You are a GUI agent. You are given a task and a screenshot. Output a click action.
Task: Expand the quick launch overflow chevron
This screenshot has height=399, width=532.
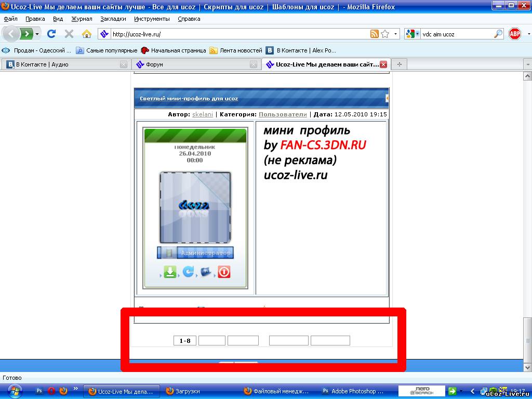76,389
